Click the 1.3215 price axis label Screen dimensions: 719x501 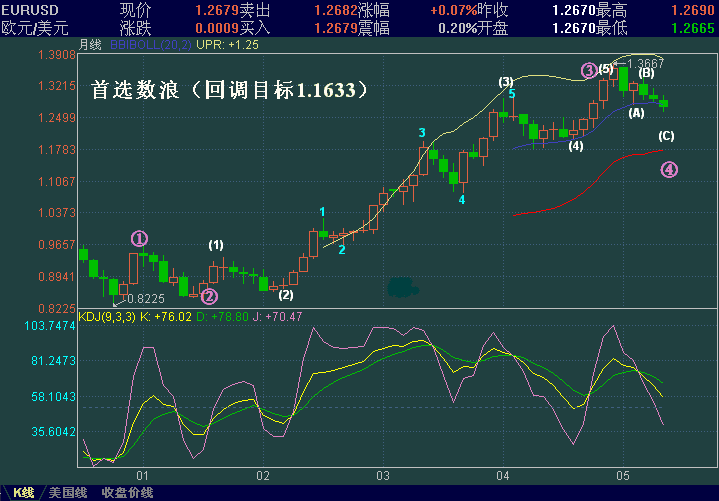57,86
